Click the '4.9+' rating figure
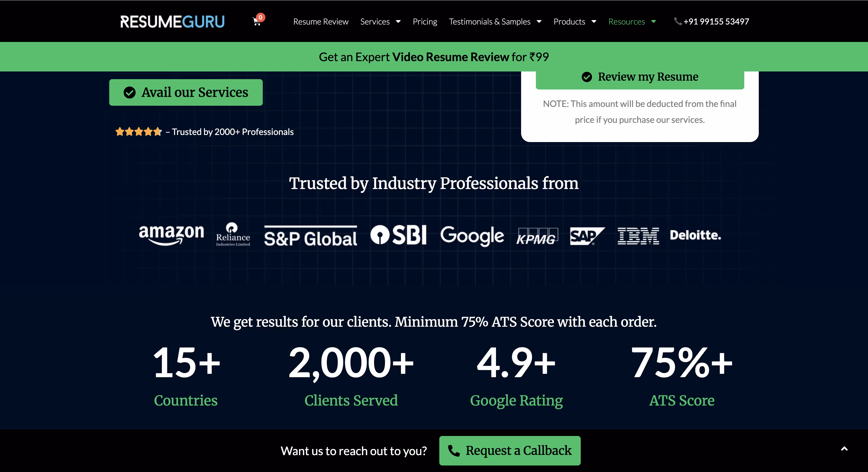The width and height of the screenshot is (868, 472). (516, 363)
